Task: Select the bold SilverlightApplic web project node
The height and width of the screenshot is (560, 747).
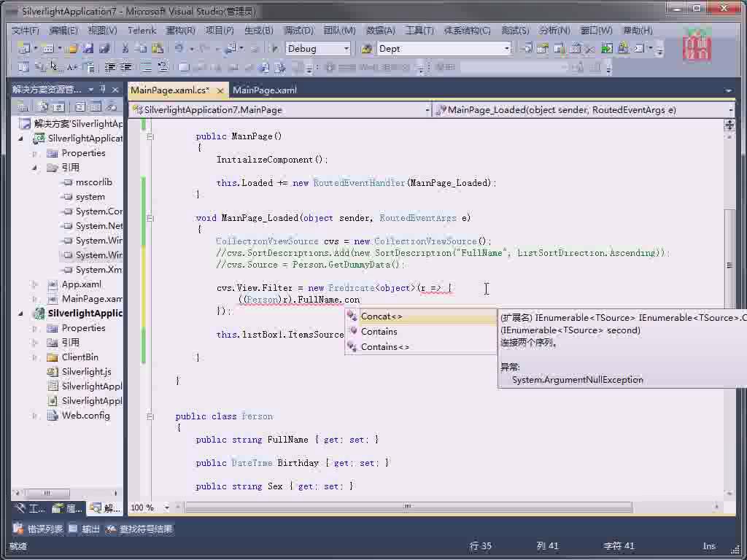Action: (x=78, y=314)
